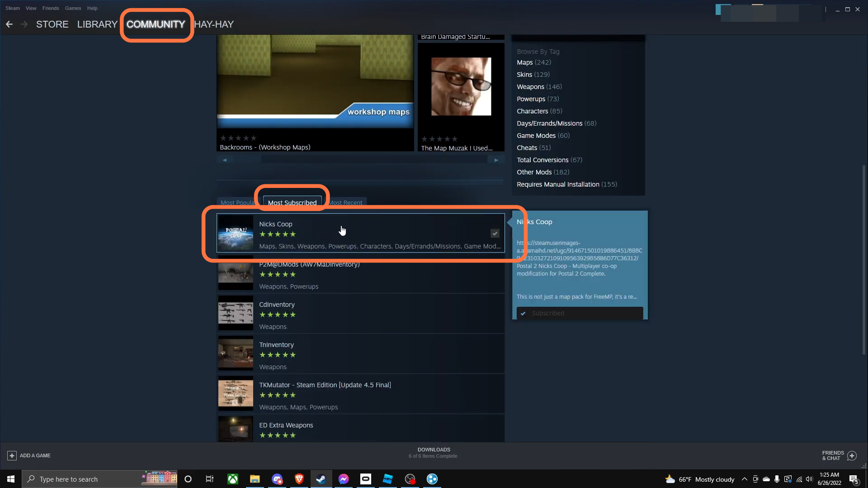Open the volume tray icon
Viewport: 868px width, 488px height.
point(810,479)
